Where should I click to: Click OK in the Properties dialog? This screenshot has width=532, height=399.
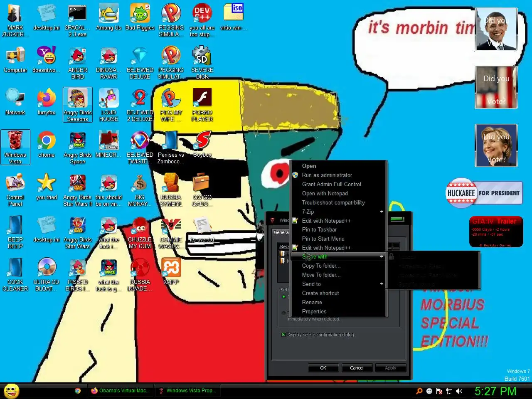(x=323, y=368)
